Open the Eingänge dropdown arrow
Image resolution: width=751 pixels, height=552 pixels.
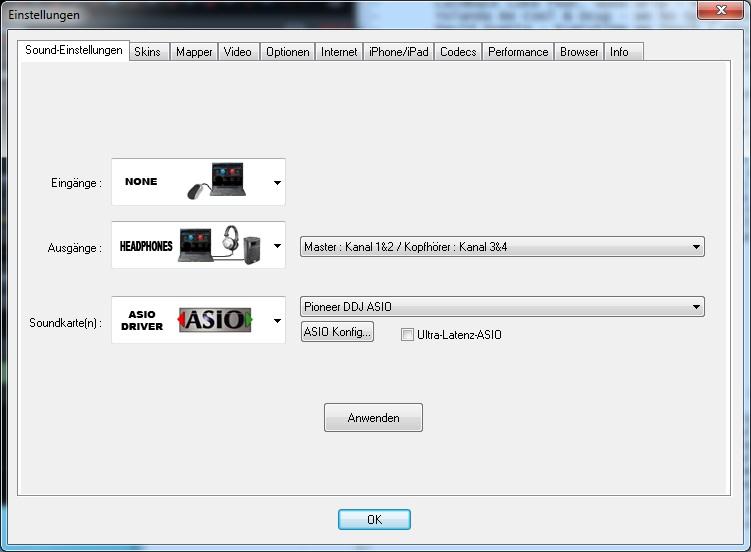point(277,182)
